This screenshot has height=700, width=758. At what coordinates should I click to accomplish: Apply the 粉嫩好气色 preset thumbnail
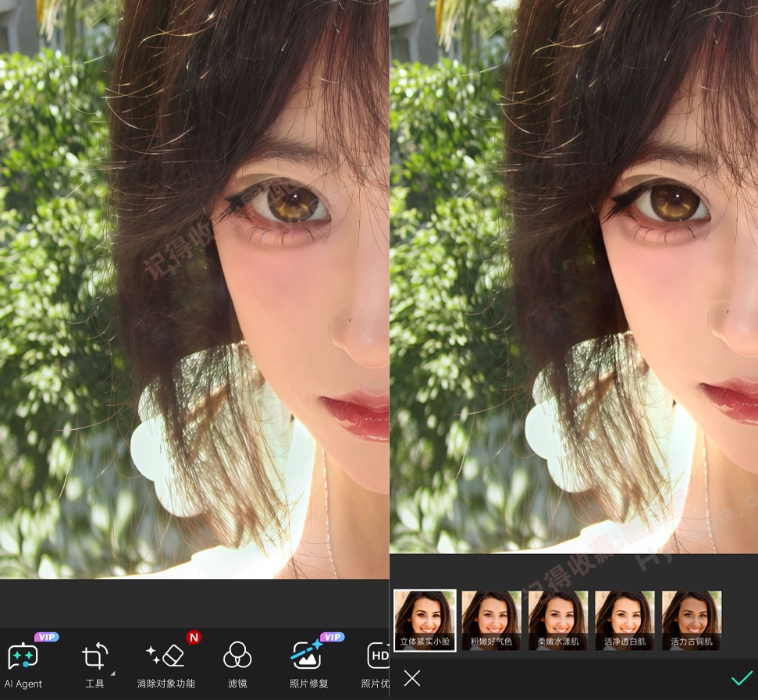(x=491, y=620)
